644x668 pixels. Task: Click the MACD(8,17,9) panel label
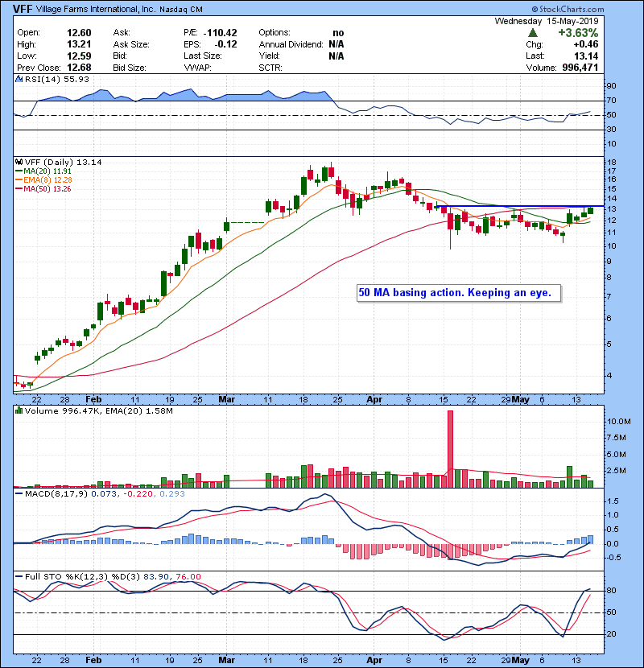coord(56,494)
